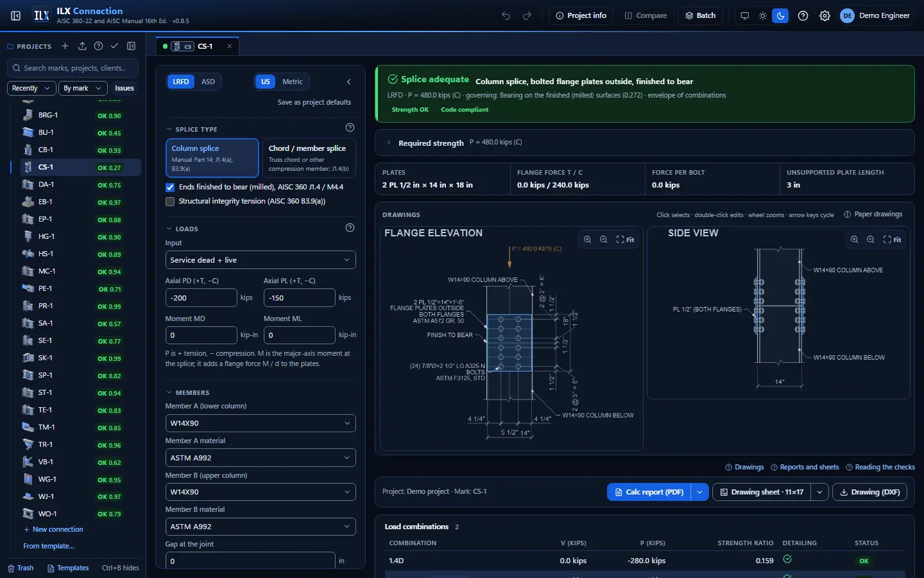This screenshot has height=578, width=924.
Task: Close the CS-1 tab
Action: [229, 46]
